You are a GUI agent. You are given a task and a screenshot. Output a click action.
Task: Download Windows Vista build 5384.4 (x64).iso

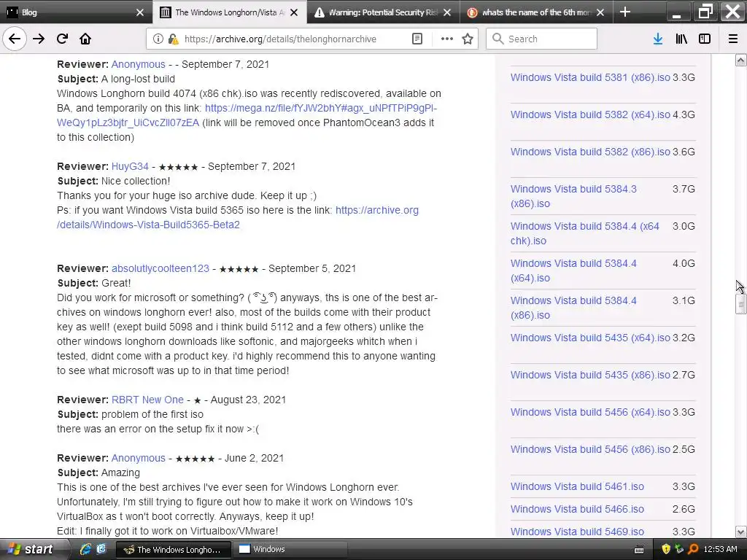point(573,271)
